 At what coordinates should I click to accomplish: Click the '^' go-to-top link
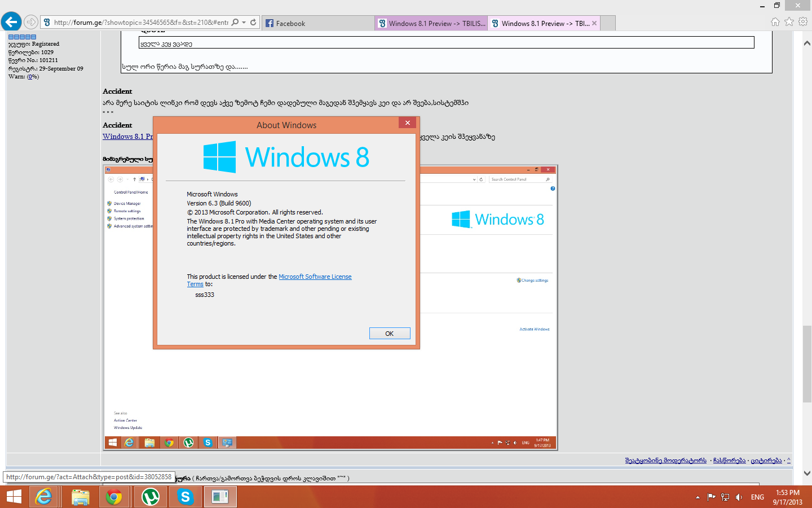coord(788,460)
